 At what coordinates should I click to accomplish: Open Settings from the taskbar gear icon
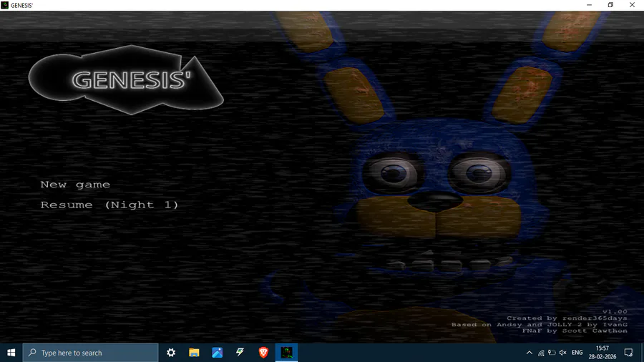point(171,353)
